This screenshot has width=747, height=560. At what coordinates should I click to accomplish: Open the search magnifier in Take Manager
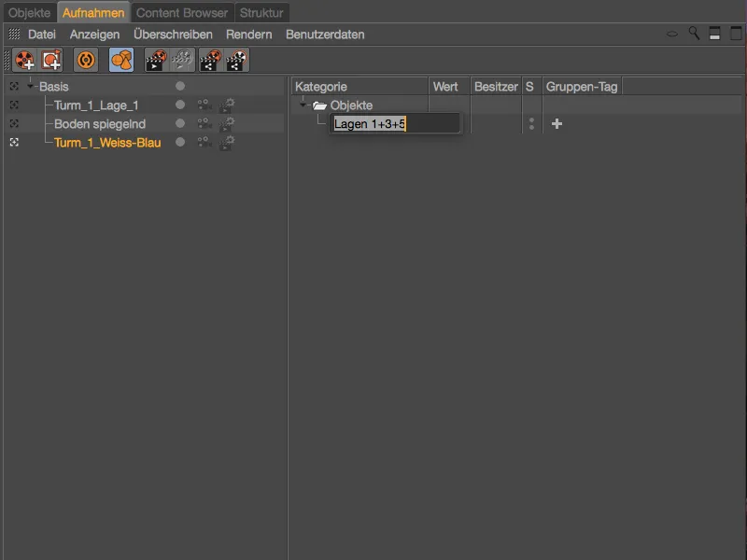[x=694, y=34]
